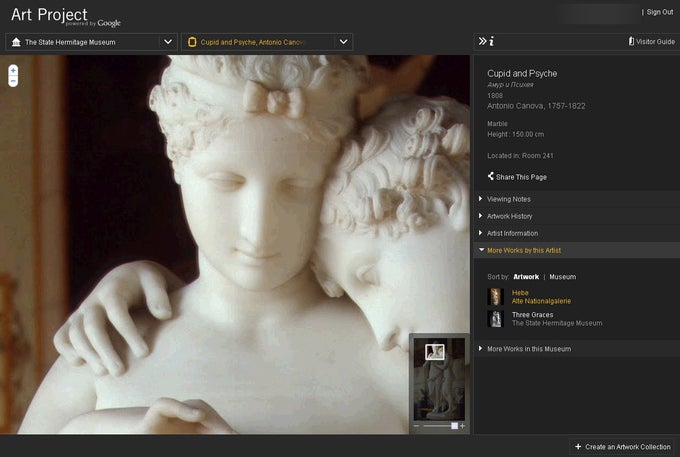This screenshot has width=680, height=457.
Task: Click the main Cupid and Psyche sculpture image
Action: pyautogui.click(x=234, y=244)
